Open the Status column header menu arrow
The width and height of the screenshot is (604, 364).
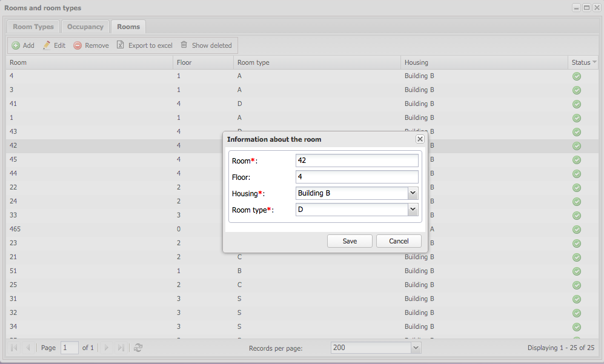click(594, 62)
